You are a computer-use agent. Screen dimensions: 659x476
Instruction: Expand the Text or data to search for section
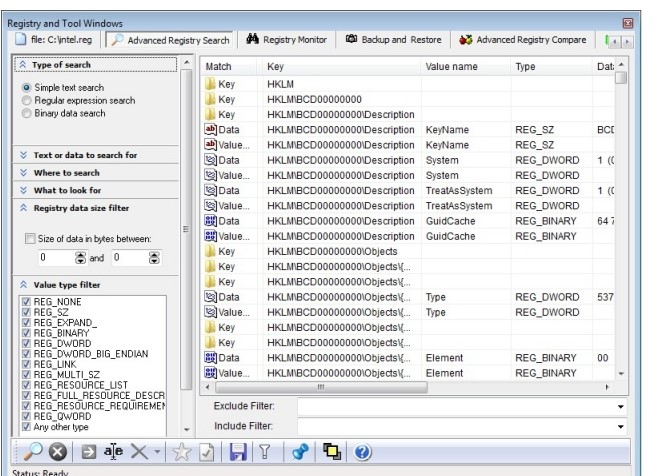[x=85, y=156]
